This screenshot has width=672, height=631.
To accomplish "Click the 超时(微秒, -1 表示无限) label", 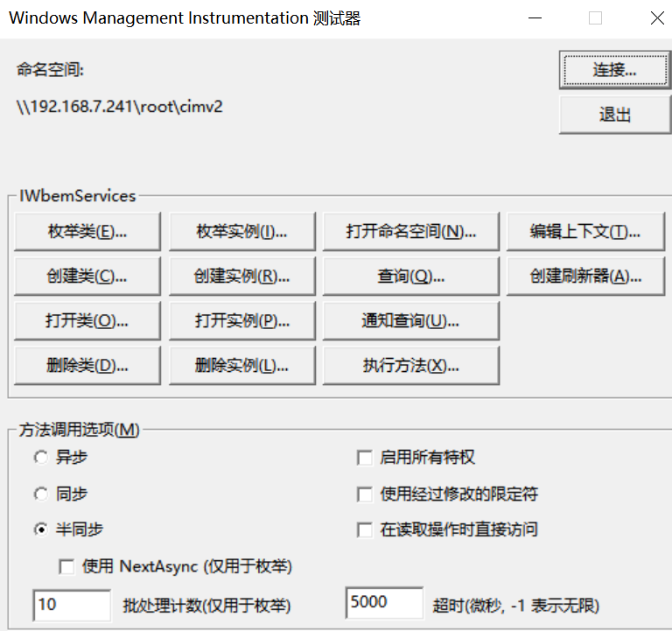I will [x=516, y=606].
